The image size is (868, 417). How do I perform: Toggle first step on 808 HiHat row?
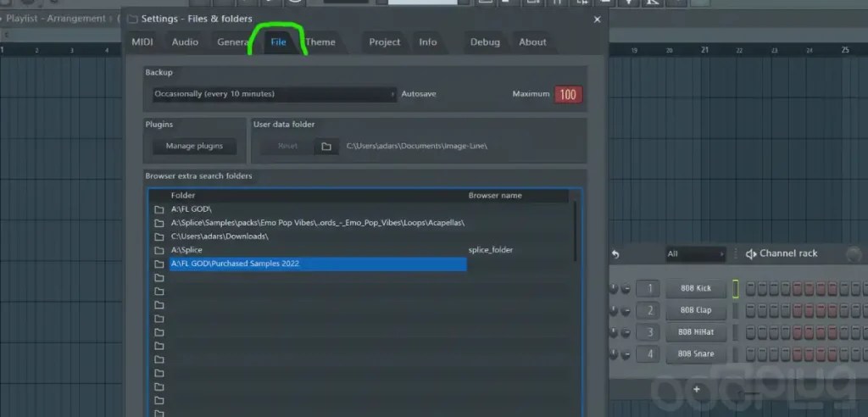[x=751, y=332]
